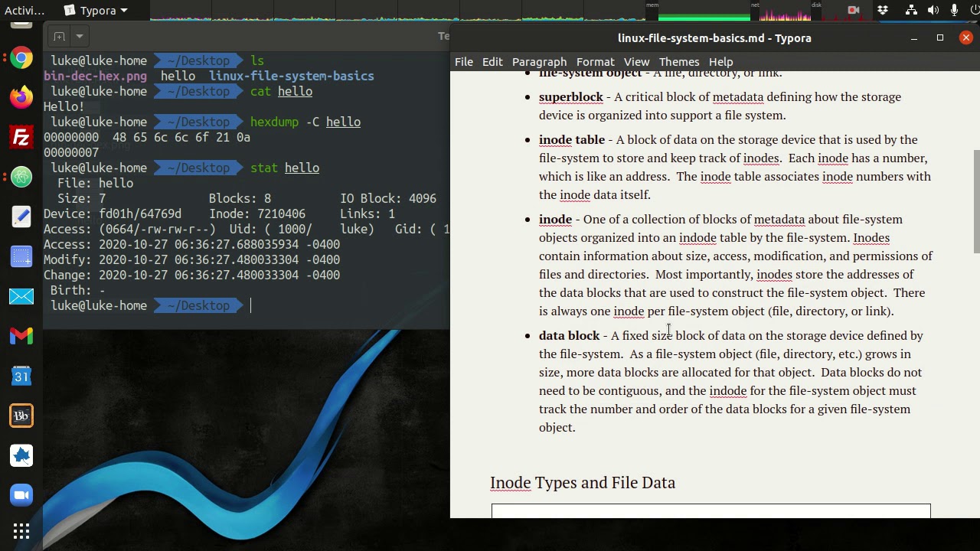Click 'linux-file-system-basics' in terminal listing
This screenshot has height=551, width=980.
click(x=292, y=76)
